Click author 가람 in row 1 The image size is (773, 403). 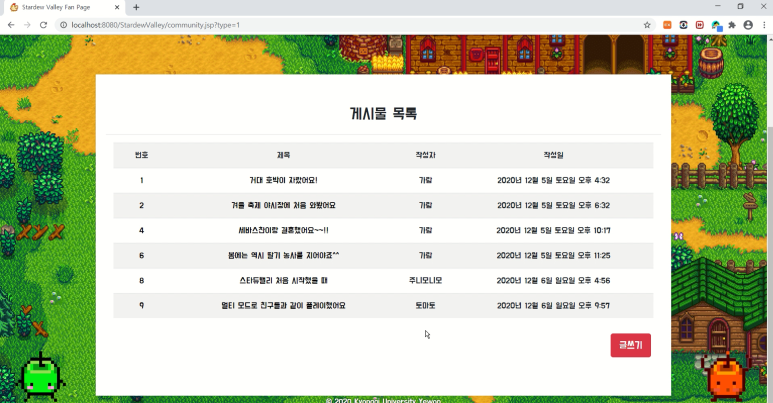click(x=425, y=180)
